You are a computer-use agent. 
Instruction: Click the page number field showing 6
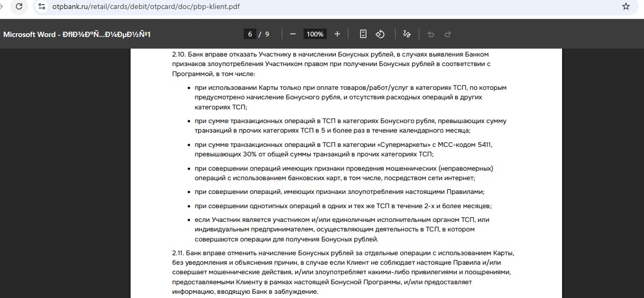pos(250,34)
